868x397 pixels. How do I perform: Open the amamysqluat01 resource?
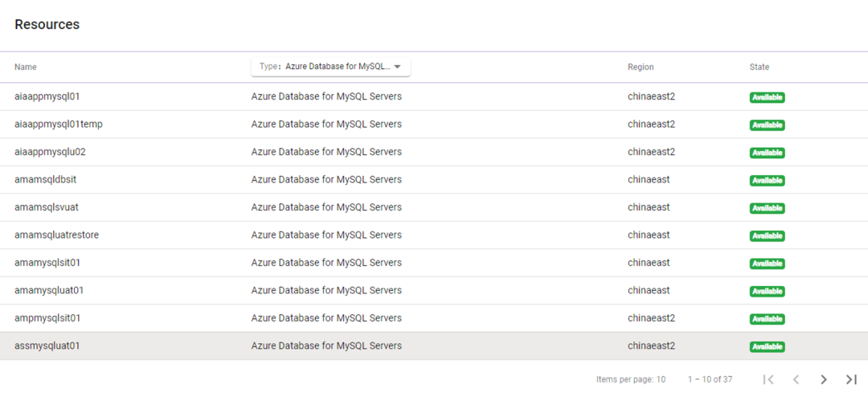click(x=49, y=290)
